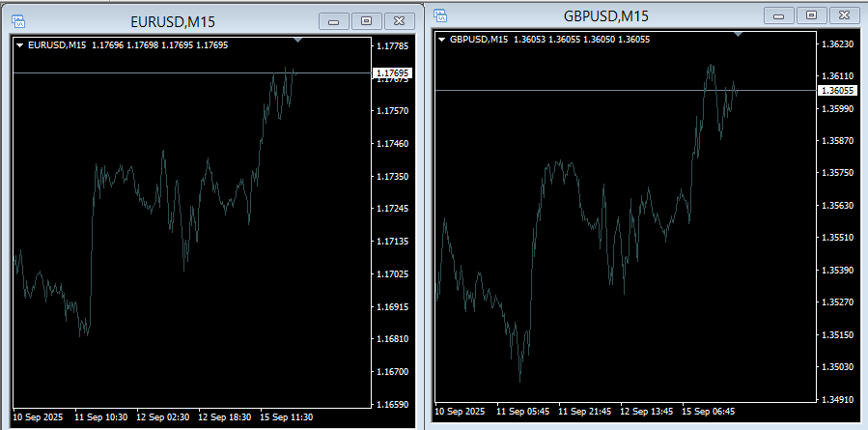The image size is (868, 430).
Task: Expand the GBPUSD,M15 chart info dropdown triangle
Action: [x=442, y=40]
